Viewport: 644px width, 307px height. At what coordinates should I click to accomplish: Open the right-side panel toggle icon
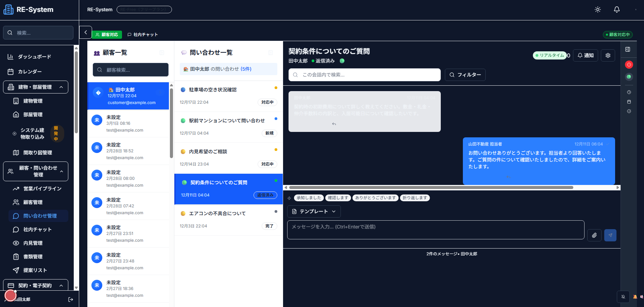(x=628, y=49)
